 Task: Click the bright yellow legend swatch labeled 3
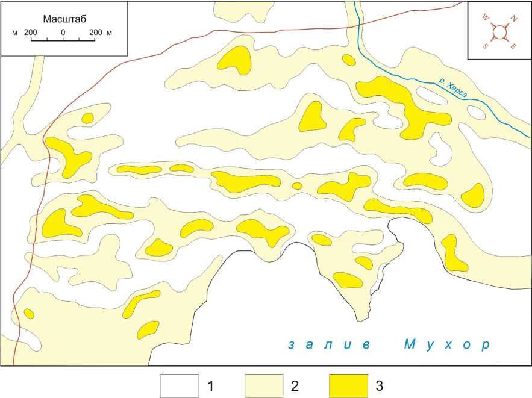pos(348,386)
